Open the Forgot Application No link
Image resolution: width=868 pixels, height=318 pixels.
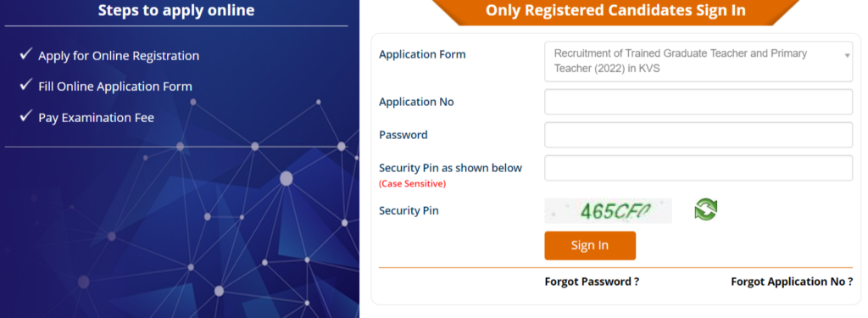(x=792, y=282)
